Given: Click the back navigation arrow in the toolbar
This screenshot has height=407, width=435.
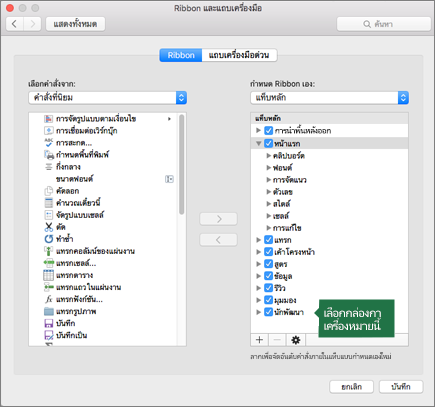Looking at the screenshot, I should [x=15, y=24].
